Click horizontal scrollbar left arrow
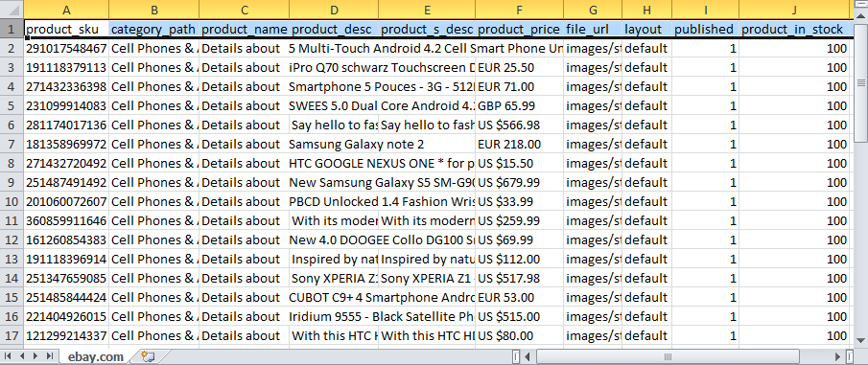 528,356
